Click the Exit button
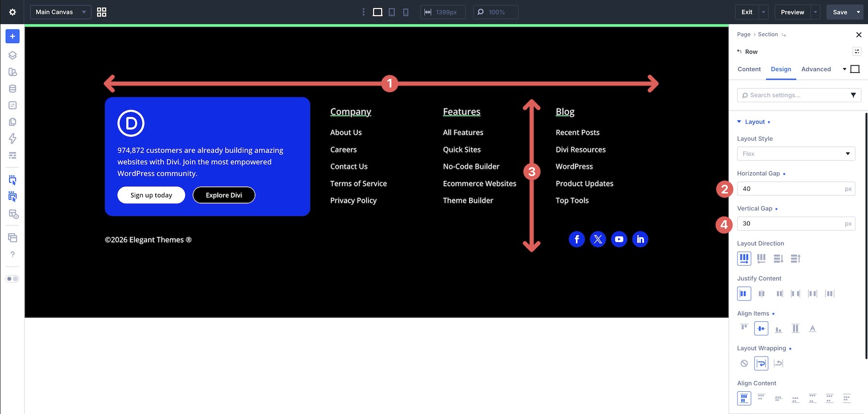The width and height of the screenshot is (868, 414). tap(747, 12)
